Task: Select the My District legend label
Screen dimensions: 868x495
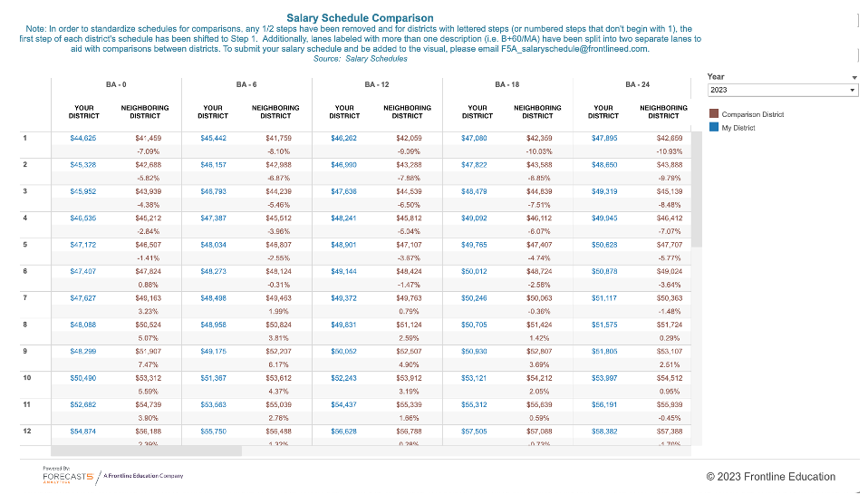Action: [x=738, y=127]
